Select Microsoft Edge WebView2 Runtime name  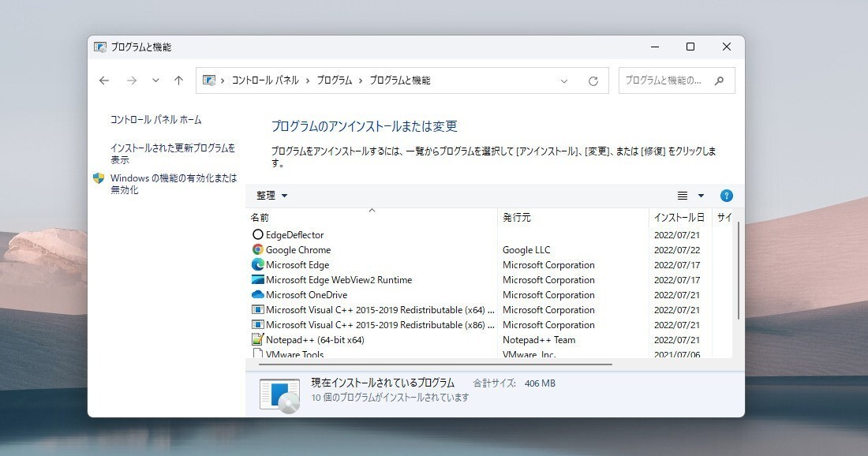tap(339, 279)
